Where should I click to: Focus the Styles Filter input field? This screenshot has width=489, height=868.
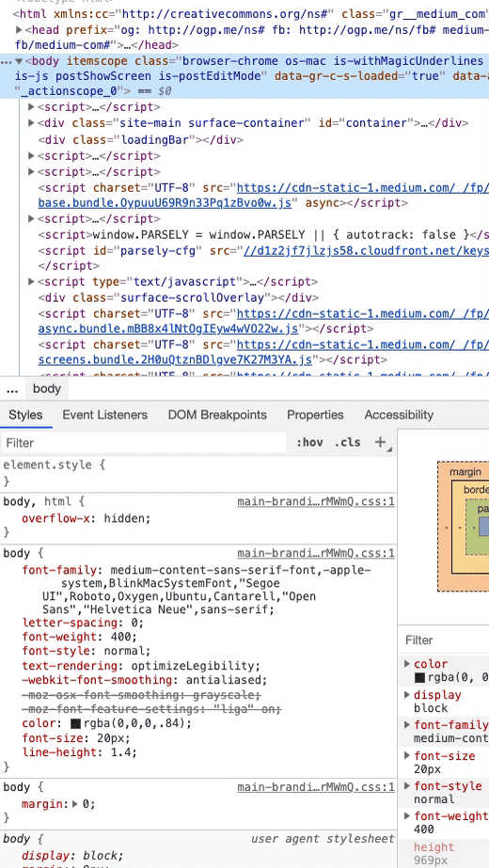pos(144,443)
